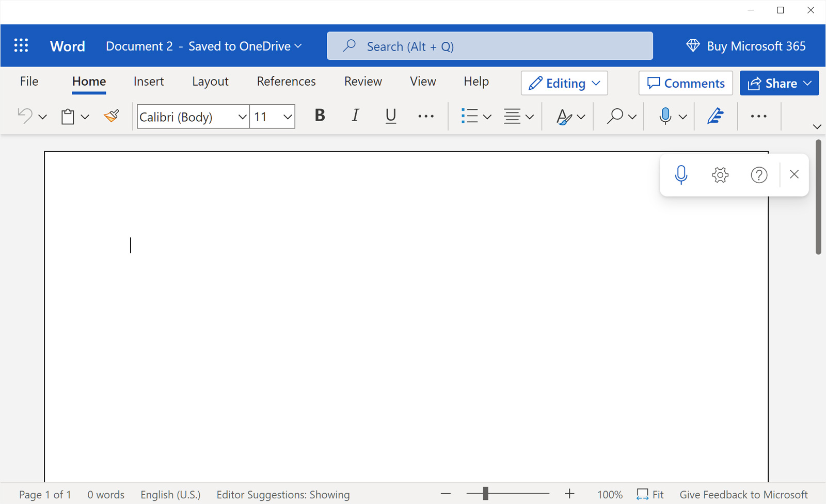Expand the Styles dropdown arrow
This screenshot has width=826, height=504.
[581, 117]
